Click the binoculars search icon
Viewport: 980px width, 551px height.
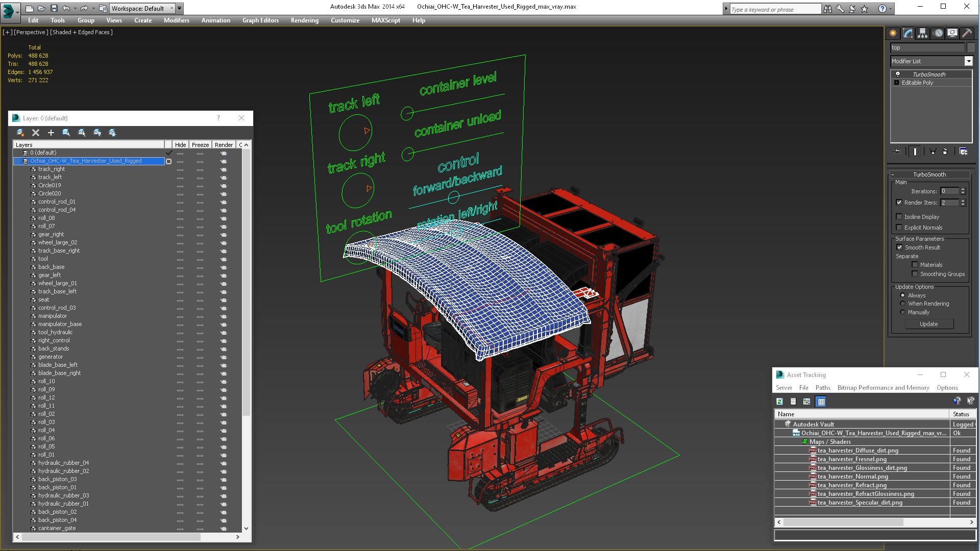(x=827, y=9)
